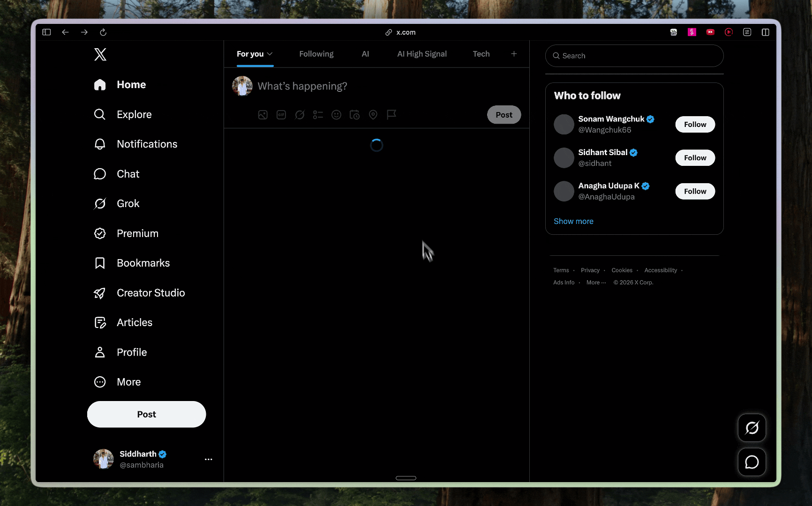Click Show more in Who to follow

pyautogui.click(x=573, y=221)
